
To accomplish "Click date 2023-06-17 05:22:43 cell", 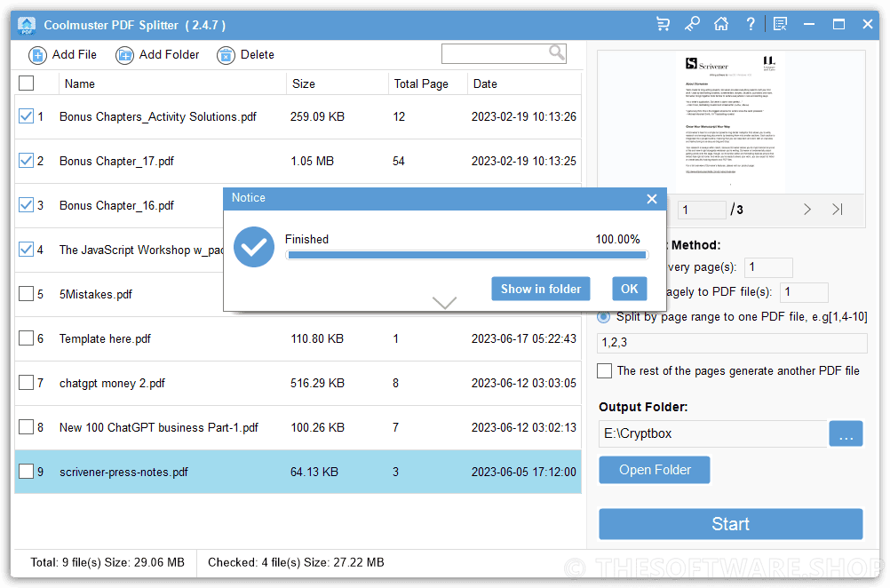I will [523, 338].
